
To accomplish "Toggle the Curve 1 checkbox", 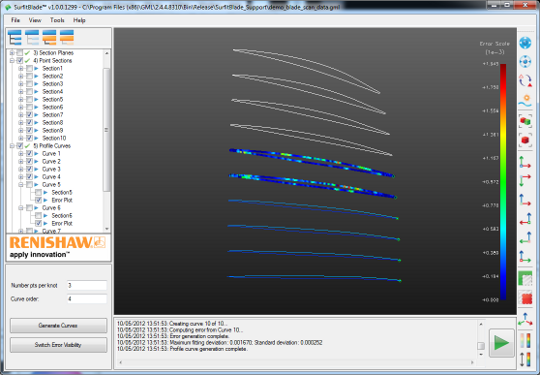I will (29, 154).
